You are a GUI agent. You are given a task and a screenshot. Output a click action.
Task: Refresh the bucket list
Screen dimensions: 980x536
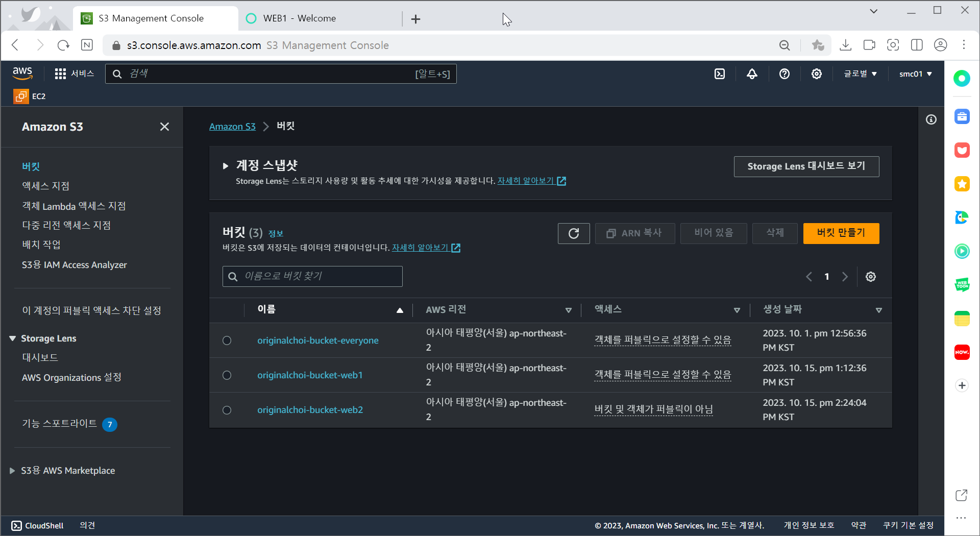(x=574, y=233)
